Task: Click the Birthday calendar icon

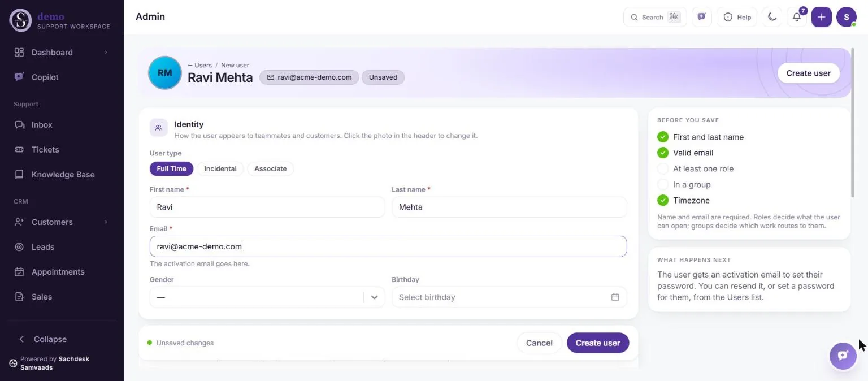Action: 615,297
